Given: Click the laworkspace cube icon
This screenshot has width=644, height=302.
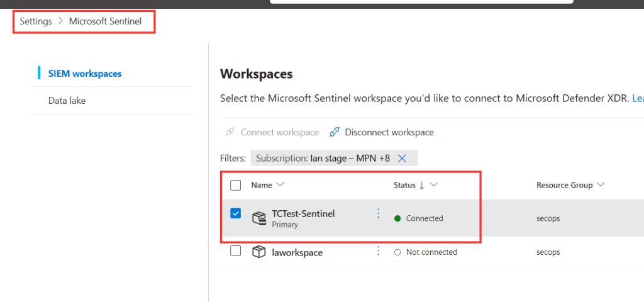Looking at the screenshot, I should (258, 252).
